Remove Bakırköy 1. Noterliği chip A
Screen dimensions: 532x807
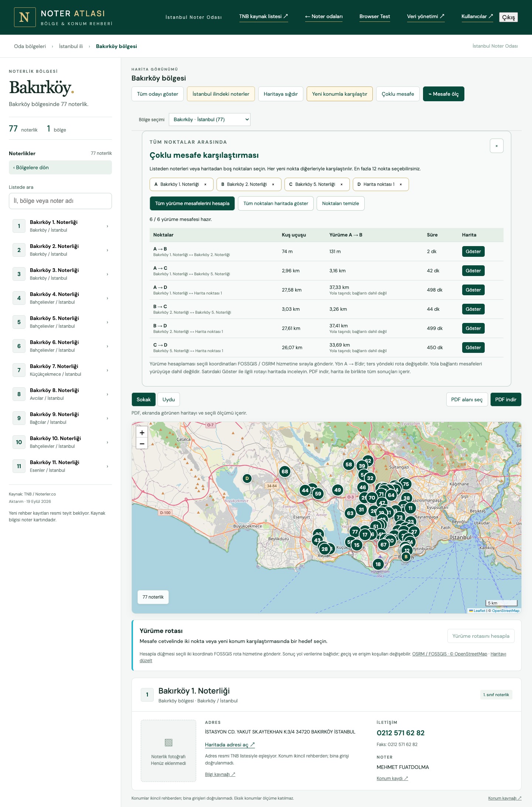(x=205, y=184)
